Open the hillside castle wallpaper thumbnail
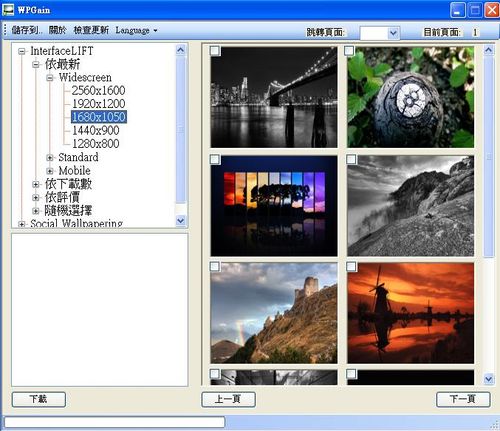The image size is (500, 431). (x=274, y=313)
